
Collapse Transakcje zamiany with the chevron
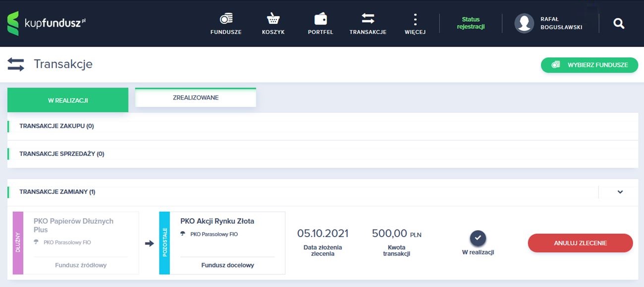coord(620,192)
